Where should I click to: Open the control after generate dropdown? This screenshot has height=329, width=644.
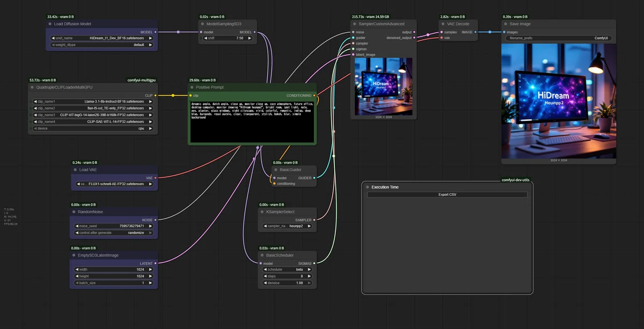point(114,233)
